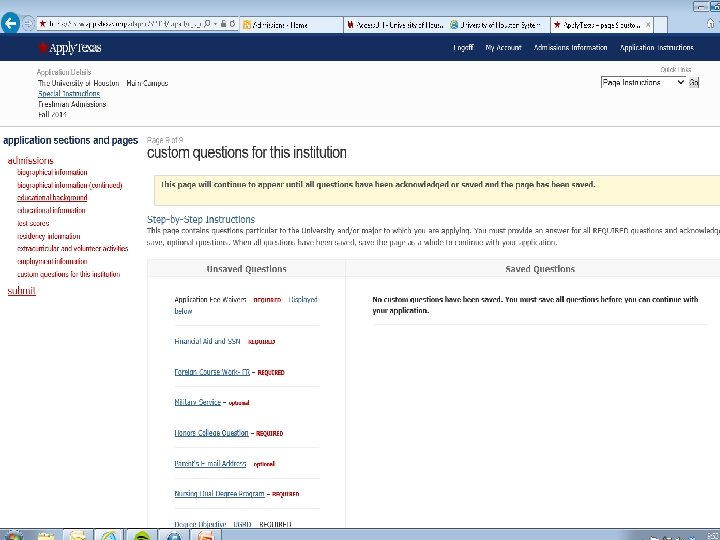The width and height of the screenshot is (720, 540).
Task: Open the Military Service question
Action: [197, 402]
